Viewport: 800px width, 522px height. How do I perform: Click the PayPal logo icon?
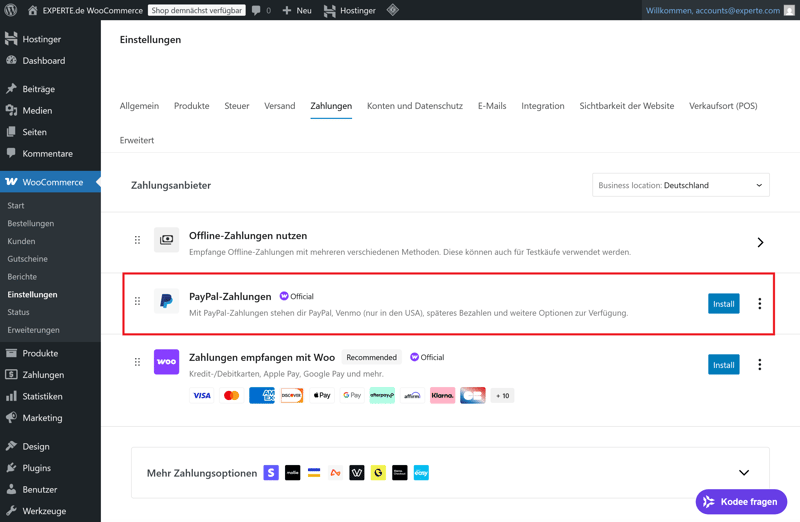tap(166, 301)
